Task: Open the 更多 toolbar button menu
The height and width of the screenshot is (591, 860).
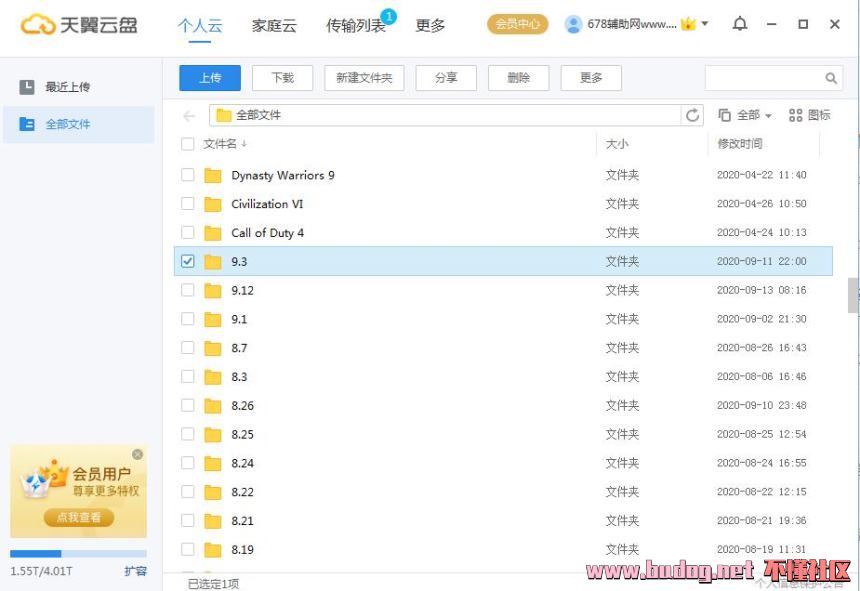Action: pos(591,78)
